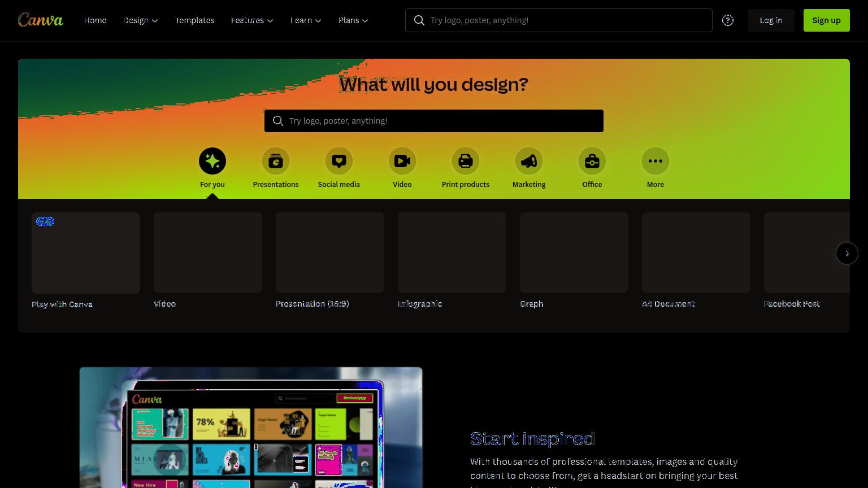Click the laptop templates preview image

pyautogui.click(x=251, y=428)
